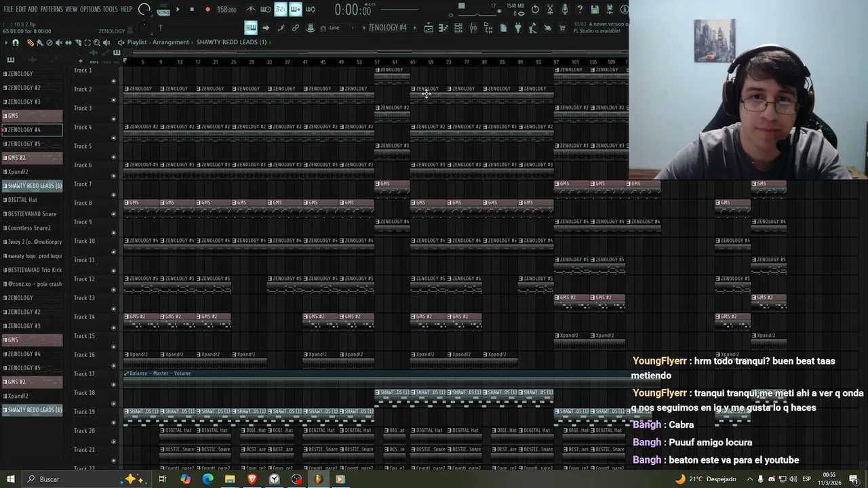
Task: Select the playlist Slice tool
Action: pyautogui.click(x=78, y=42)
